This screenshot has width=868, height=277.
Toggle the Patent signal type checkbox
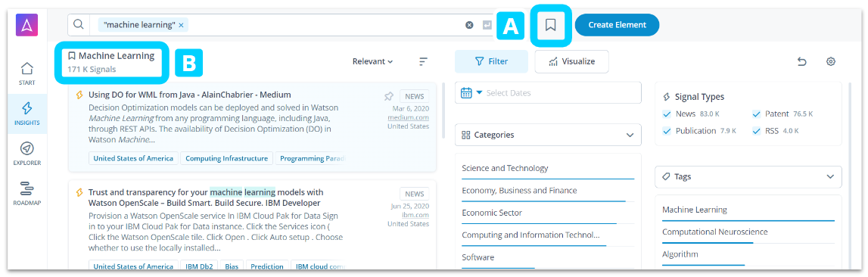tap(757, 114)
